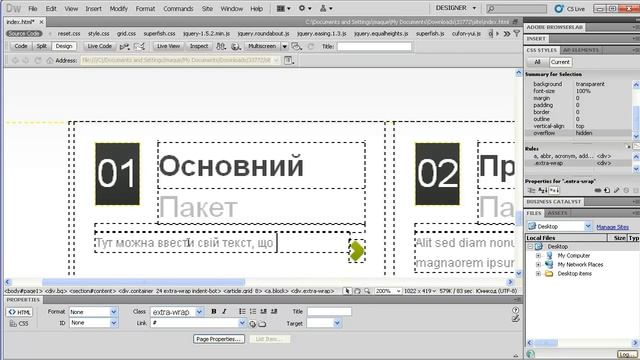Open the Insert menu
The width and height of the screenshot is (640, 360).
click(x=93, y=9)
